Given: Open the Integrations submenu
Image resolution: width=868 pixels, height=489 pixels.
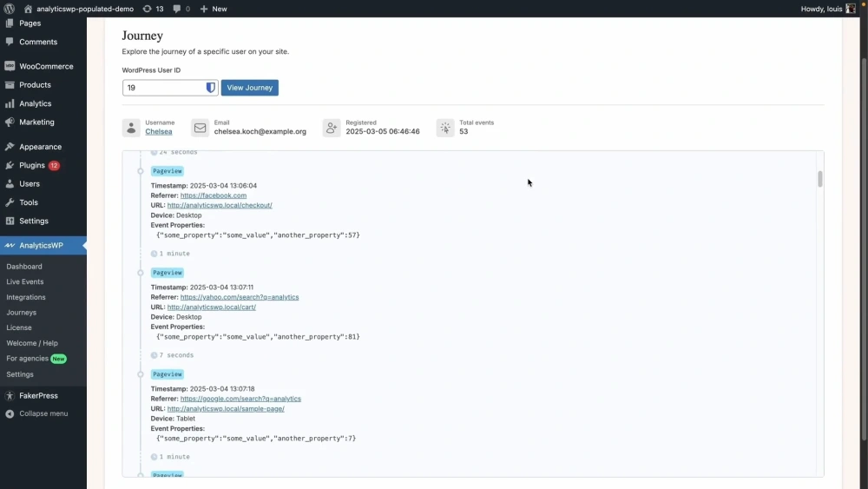Looking at the screenshot, I should point(26,297).
